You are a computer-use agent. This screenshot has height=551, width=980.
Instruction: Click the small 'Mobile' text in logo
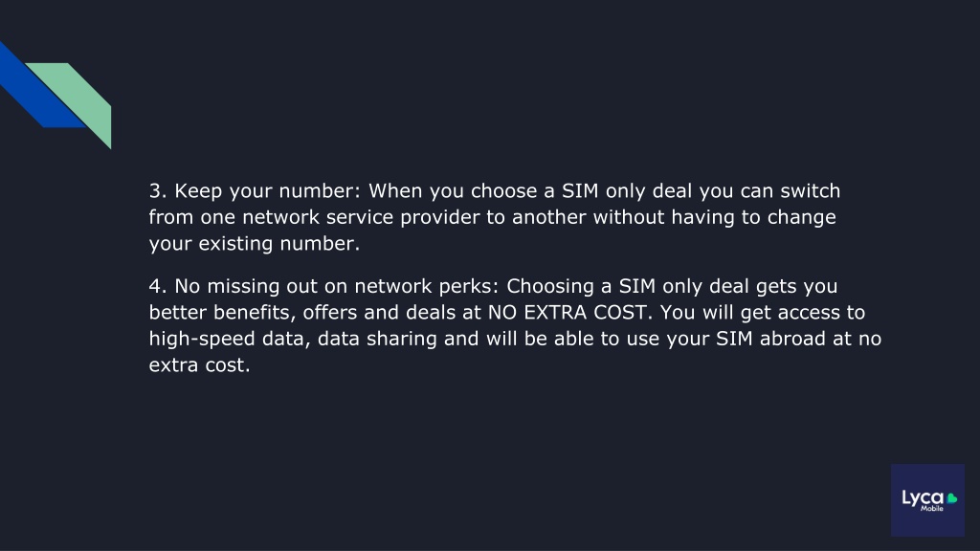pyautogui.click(x=932, y=509)
